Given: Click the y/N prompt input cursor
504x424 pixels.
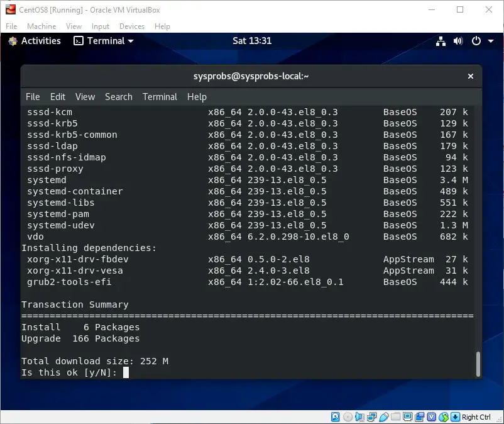Looking at the screenshot, I should [126, 372].
